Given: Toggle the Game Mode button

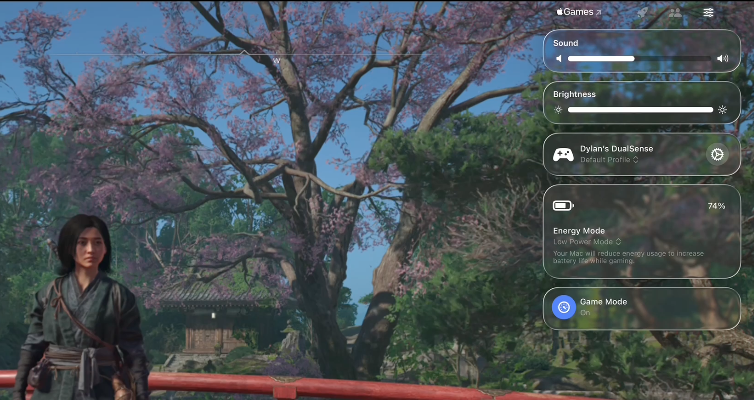Looking at the screenshot, I should tap(564, 307).
